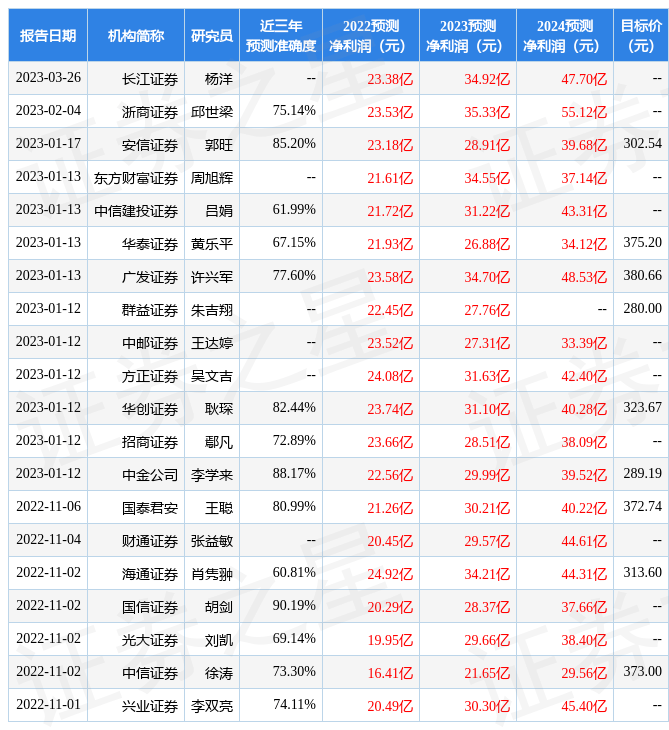The width and height of the screenshot is (669, 730).
Task: Click researcher name 黄乐平
Action: click(212, 243)
